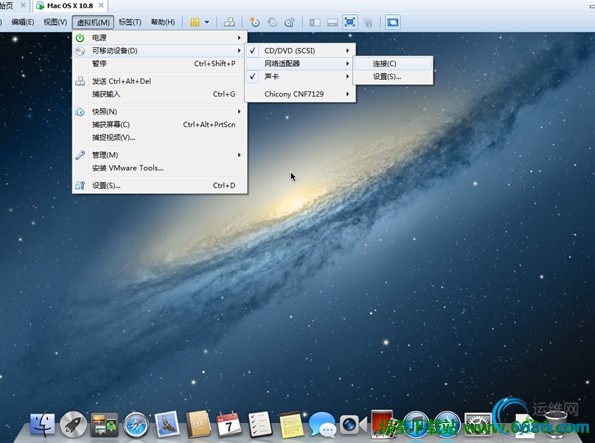The image size is (595, 443).
Task: Open 设置(S)... for the network adapter
Action: coord(393,76)
